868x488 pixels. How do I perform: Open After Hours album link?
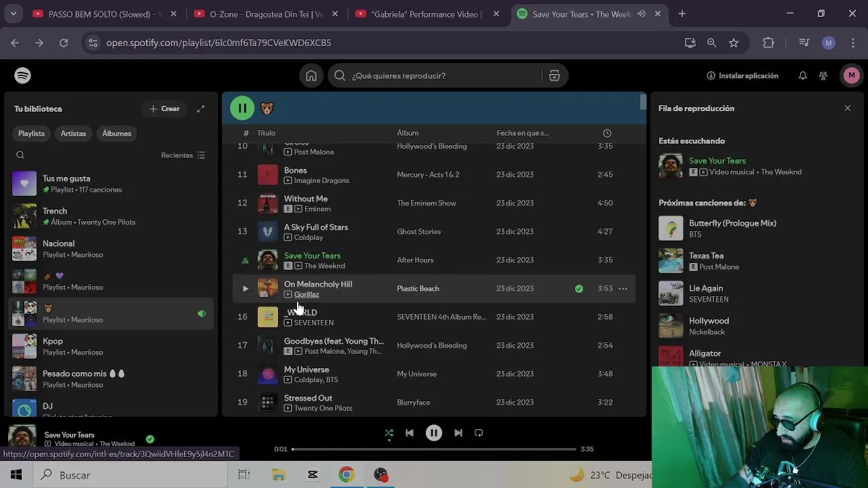[x=415, y=260]
